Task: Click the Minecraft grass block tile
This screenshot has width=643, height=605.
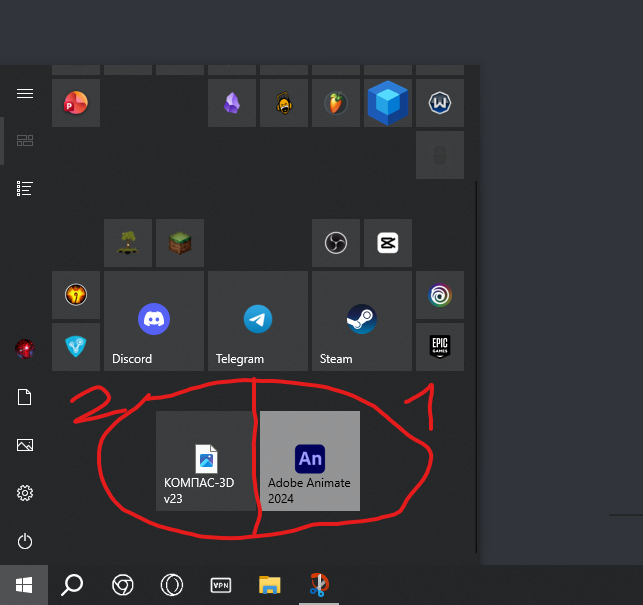Action: [179, 243]
